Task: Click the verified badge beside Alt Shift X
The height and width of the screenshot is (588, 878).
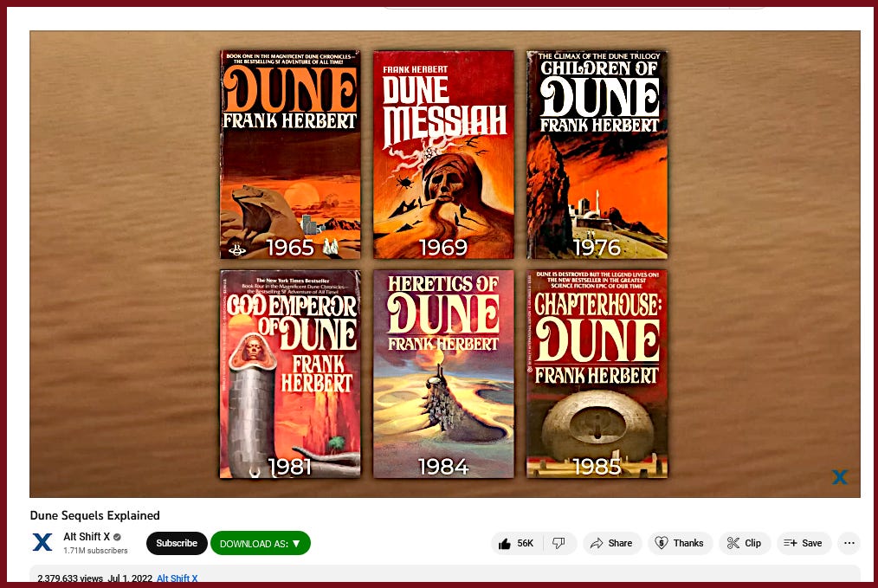Action: coord(117,537)
